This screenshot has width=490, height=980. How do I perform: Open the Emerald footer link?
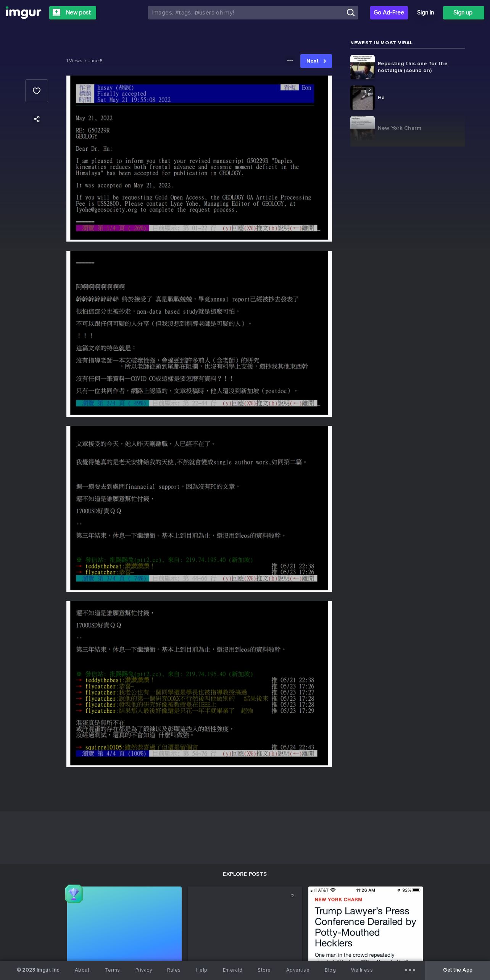click(232, 970)
